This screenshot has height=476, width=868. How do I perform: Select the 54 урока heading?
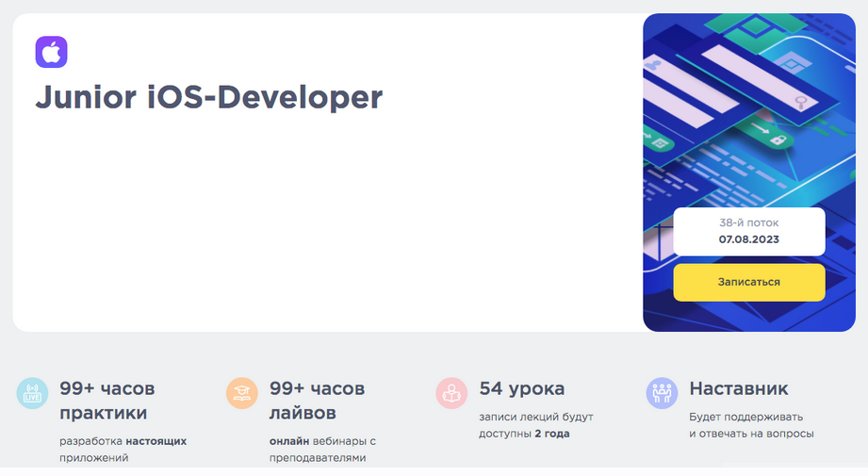tap(522, 388)
